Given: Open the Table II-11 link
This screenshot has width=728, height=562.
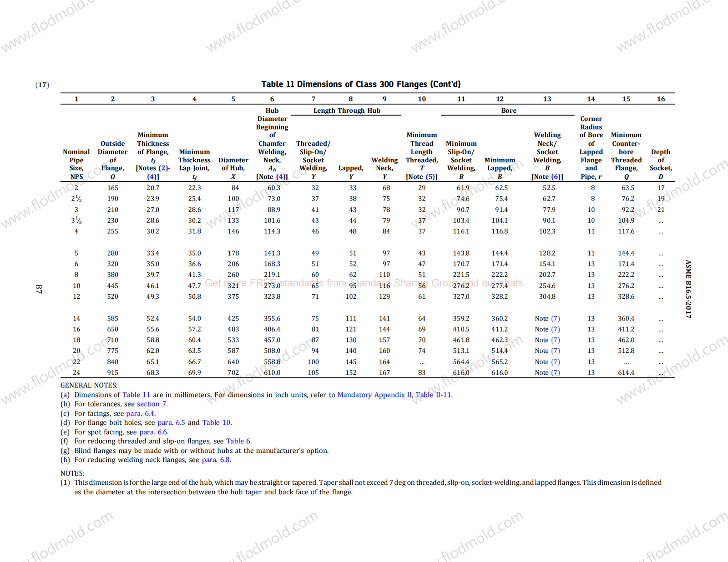Looking at the screenshot, I should 433,395.
